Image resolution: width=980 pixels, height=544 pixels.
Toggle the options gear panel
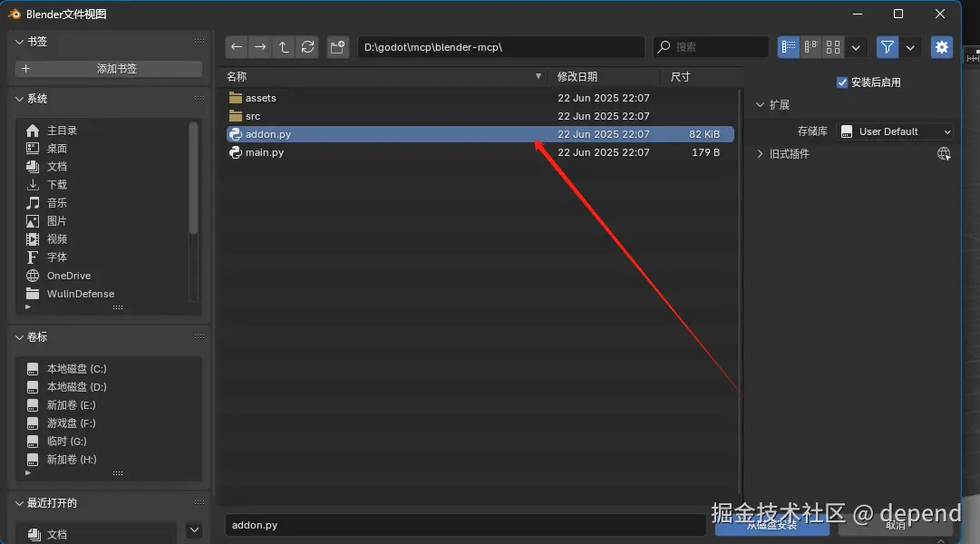942,47
